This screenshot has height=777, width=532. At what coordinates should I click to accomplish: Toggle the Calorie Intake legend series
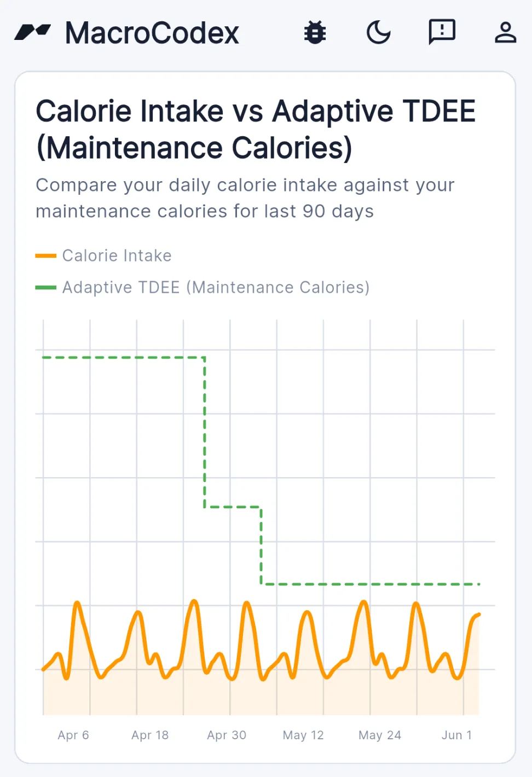click(x=103, y=256)
